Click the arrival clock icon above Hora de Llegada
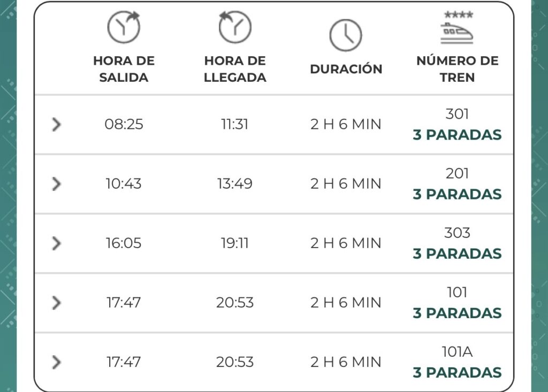Viewport: 548px width, 392px height. click(x=235, y=27)
